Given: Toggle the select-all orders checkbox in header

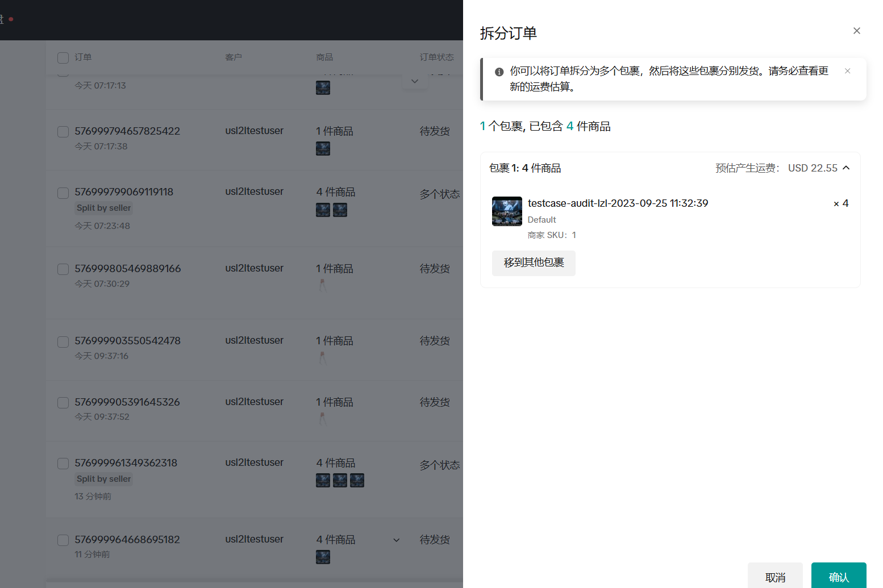Looking at the screenshot, I should pyautogui.click(x=63, y=58).
